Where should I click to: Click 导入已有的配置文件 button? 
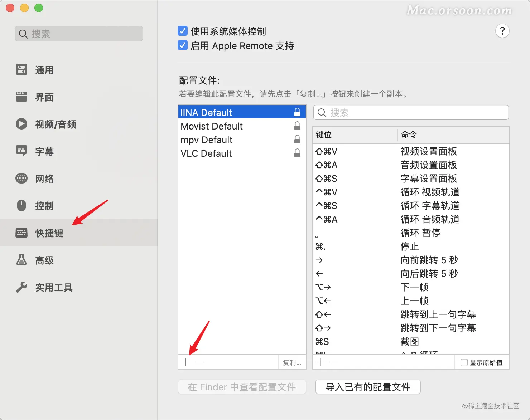(x=368, y=387)
